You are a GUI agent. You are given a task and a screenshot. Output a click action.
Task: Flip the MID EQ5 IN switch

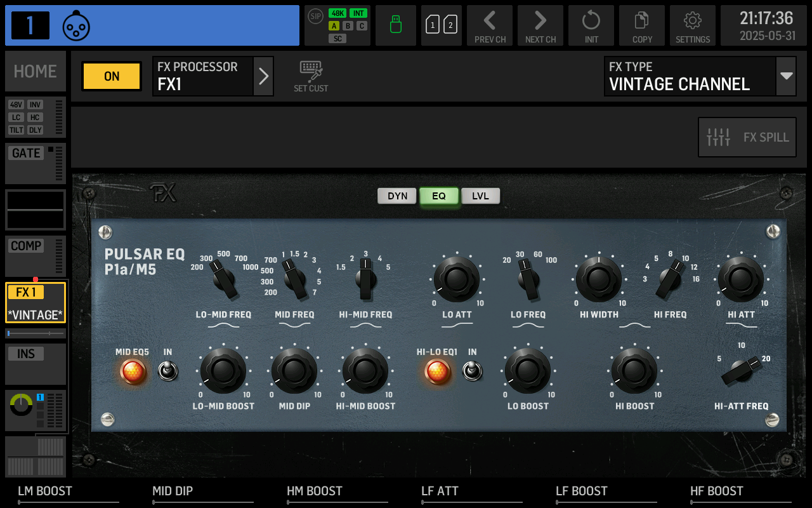168,371
